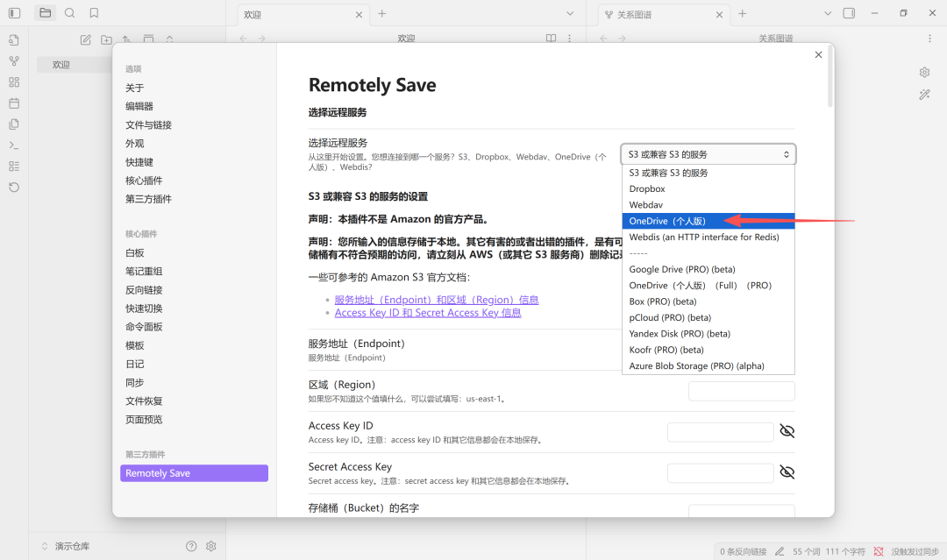Click the 区域 (Region) input field
The width and height of the screenshot is (947, 560).
[x=742, y=391]
